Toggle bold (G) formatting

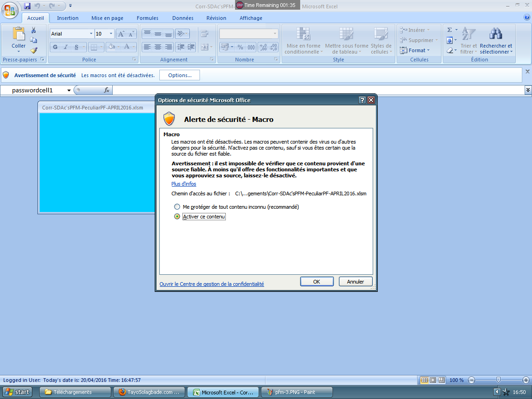click(x=55, y=47)
